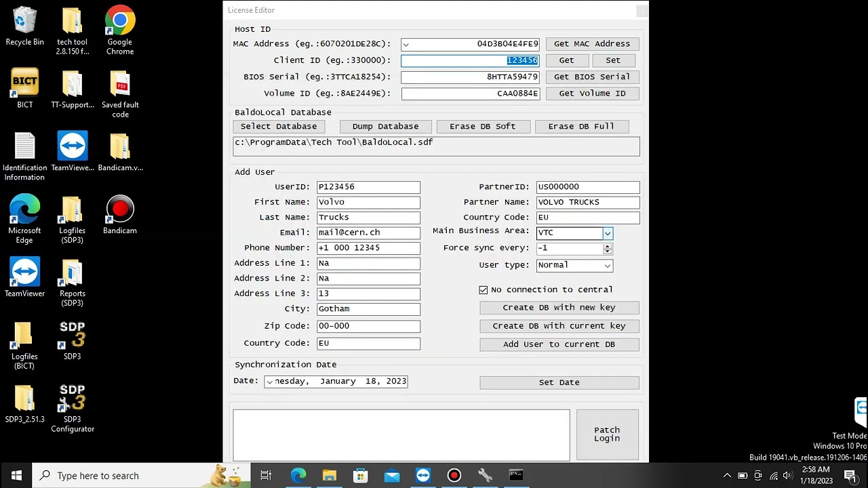Image resolution: width=868 pixels, height=488 pixels.
Task: Open Microsoft Store from the taskbar
Action: pyautogui.click(x=361, y=475)
